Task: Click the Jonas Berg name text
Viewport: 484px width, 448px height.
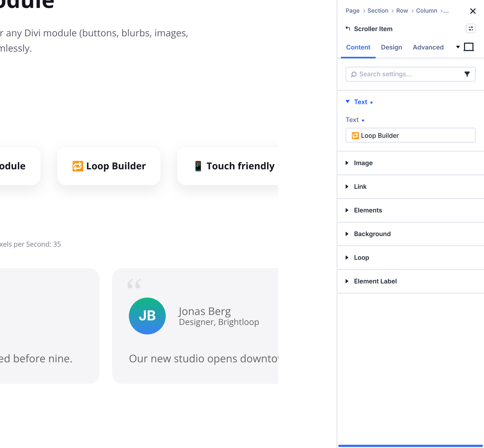Action: pyautogui.click(x=204, y=311)
